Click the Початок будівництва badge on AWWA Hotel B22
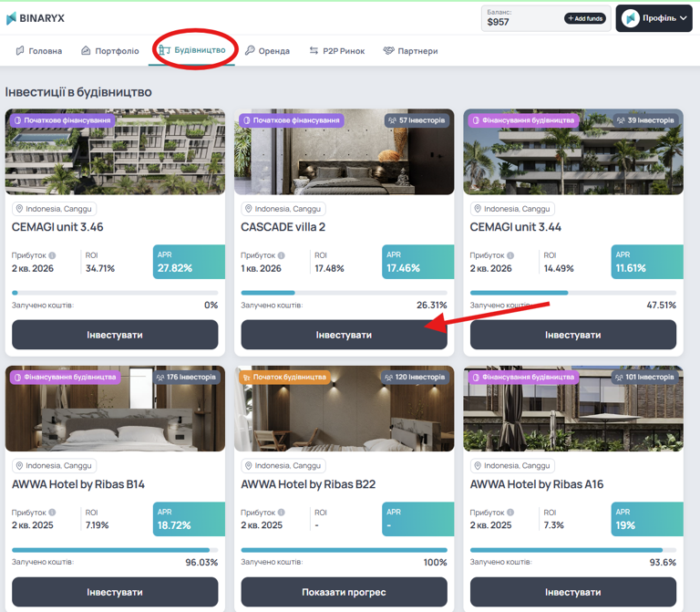 (x=284, y=377)
